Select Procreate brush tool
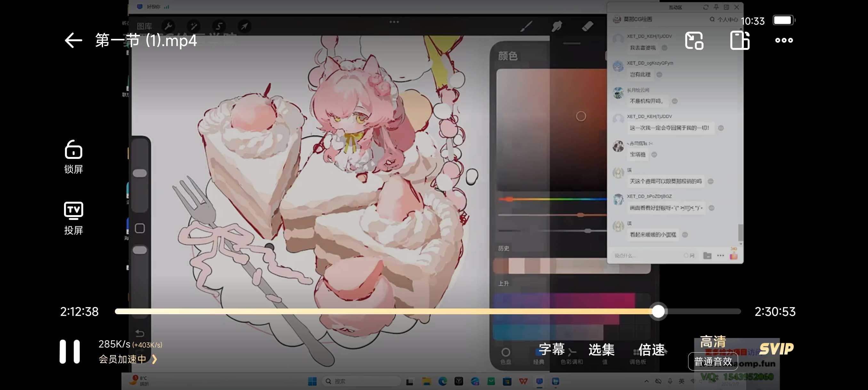The height and width of the screenshot is (390, 868). tap(526, 26)
